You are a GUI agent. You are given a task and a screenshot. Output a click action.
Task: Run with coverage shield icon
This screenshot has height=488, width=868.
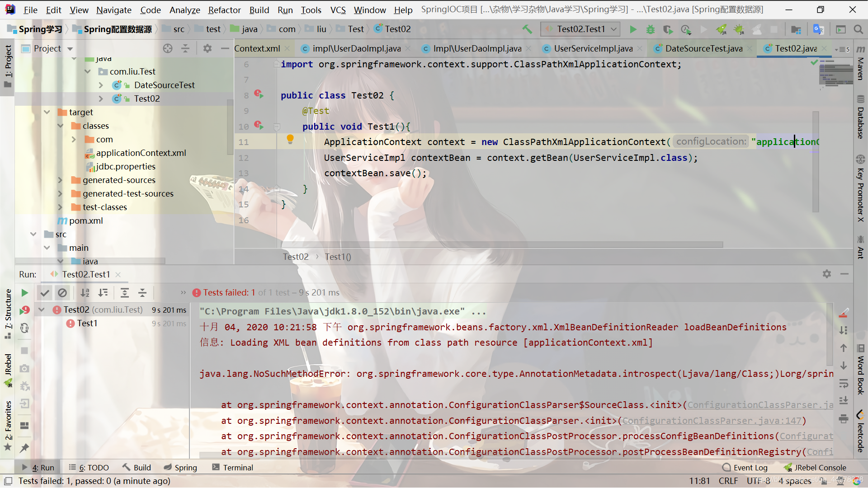coord(668,29)
